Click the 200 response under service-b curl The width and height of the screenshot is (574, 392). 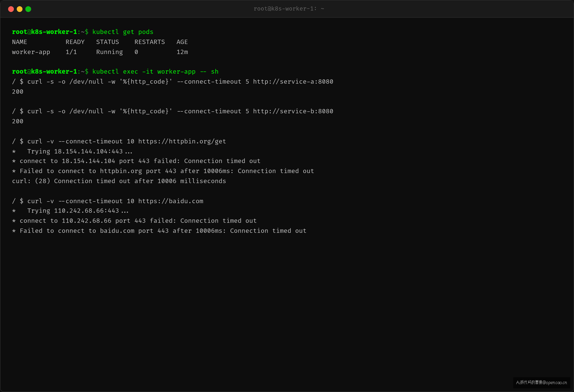[17, 121]
